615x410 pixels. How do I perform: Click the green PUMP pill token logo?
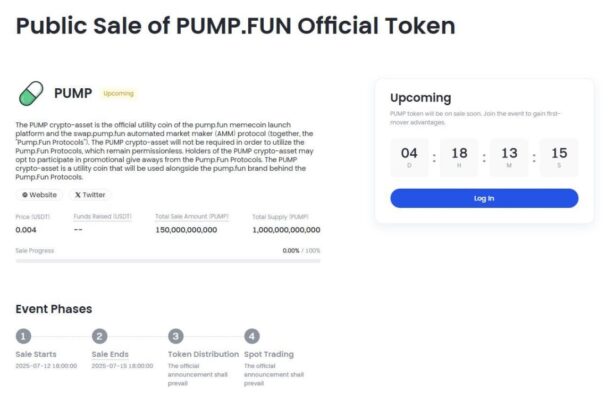[x=31, y=94]
